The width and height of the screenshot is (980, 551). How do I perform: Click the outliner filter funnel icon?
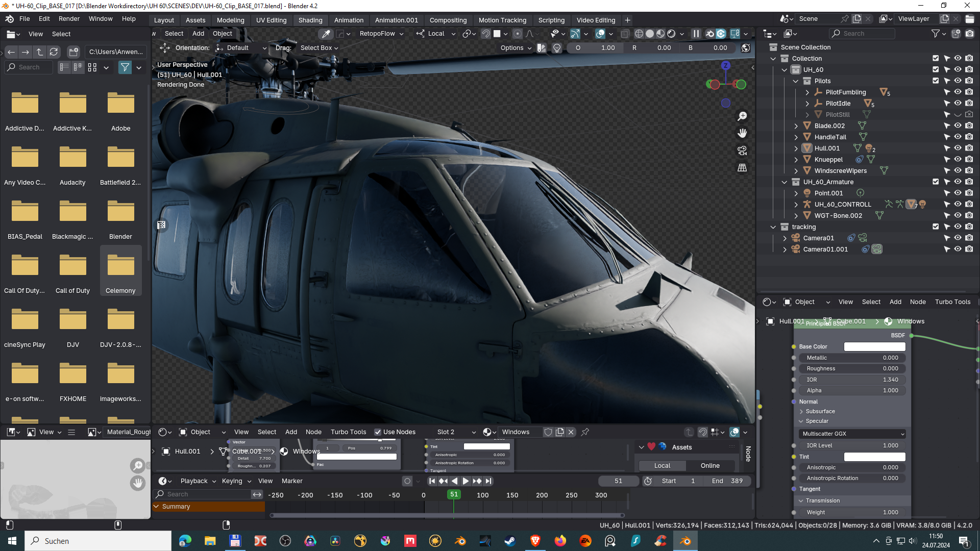click(935, 34)
